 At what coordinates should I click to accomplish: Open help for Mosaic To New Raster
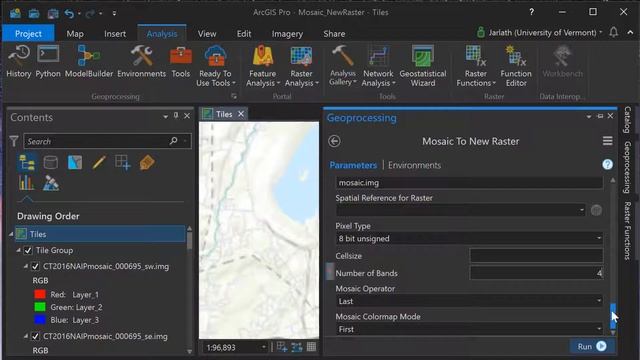point(607,164)
